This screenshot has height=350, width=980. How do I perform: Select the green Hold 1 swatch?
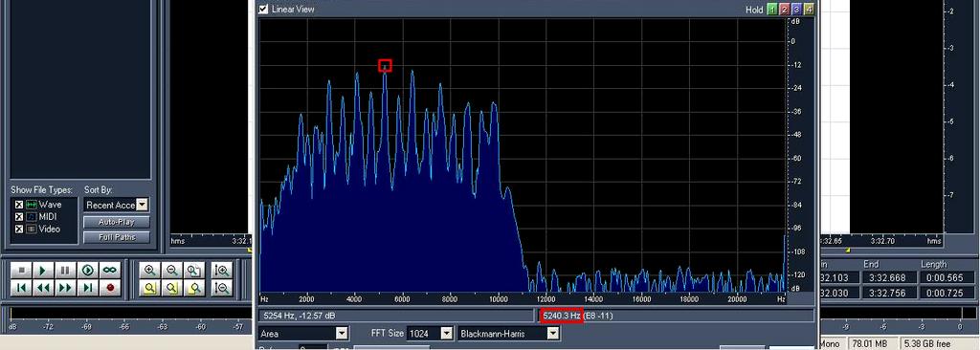point(772,10)
